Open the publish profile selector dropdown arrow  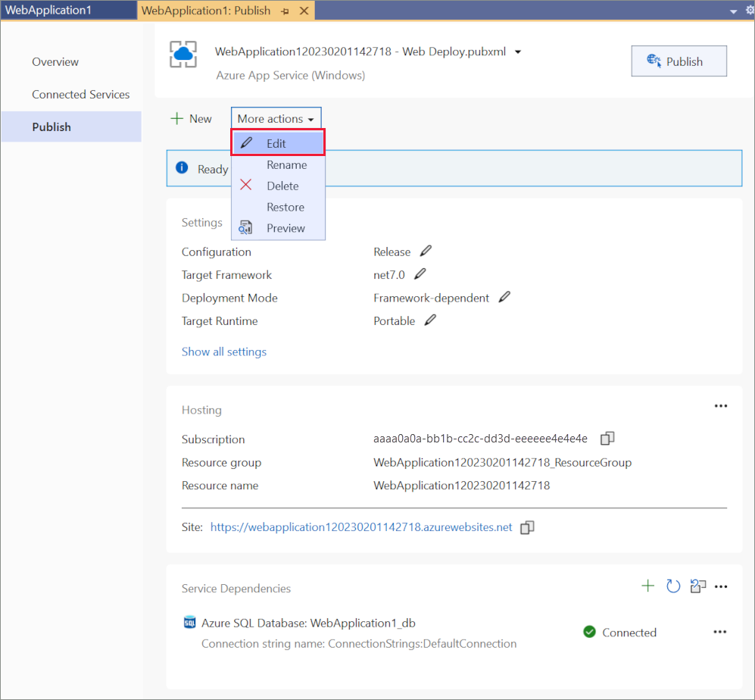tap(517, 52)
